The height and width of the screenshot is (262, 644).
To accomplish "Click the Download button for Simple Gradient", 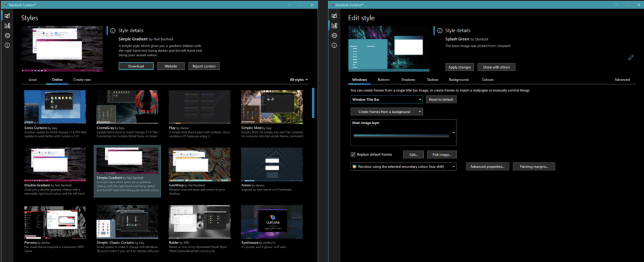I will [x=136, y=66].
